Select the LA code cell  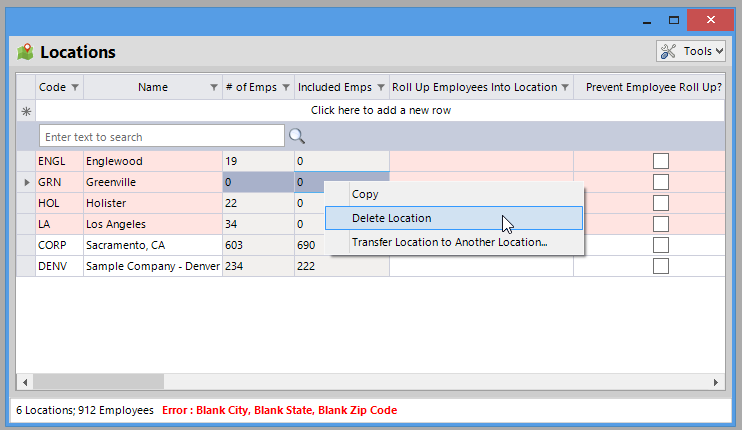59,224
